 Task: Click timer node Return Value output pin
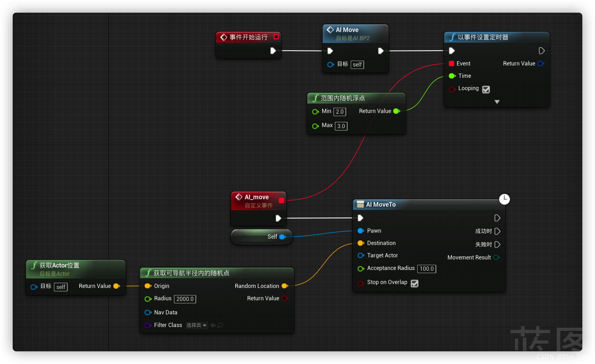click(541, 63)
